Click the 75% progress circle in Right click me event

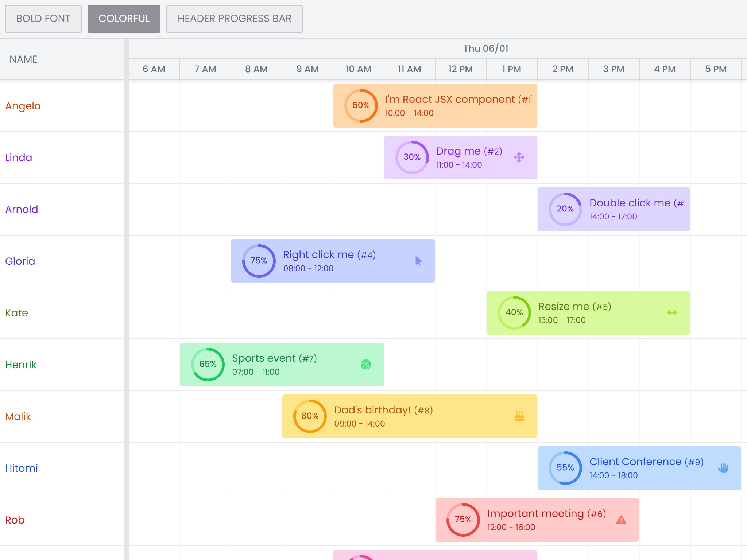tap(259, 261)
